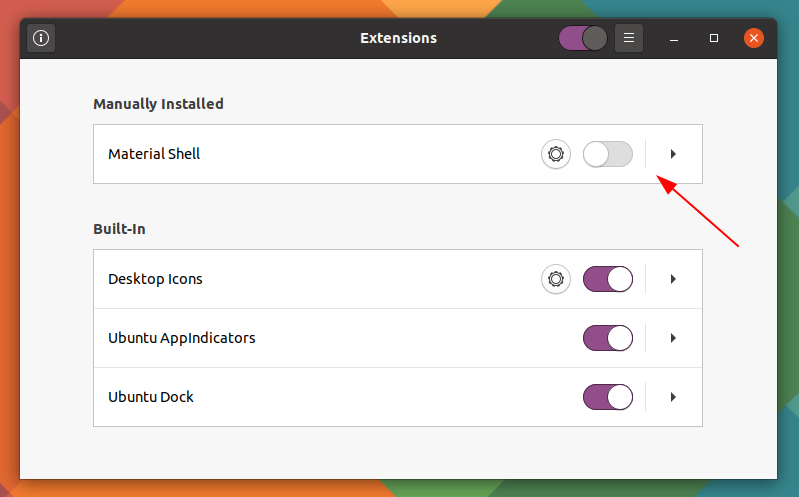
Task: Close the Extensions window
Action: pos(753,39)
